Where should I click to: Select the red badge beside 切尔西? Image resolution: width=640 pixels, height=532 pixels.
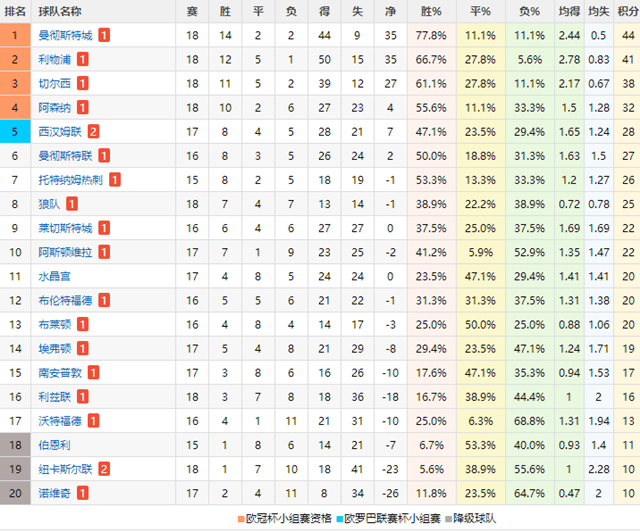[x=83, y=83]
